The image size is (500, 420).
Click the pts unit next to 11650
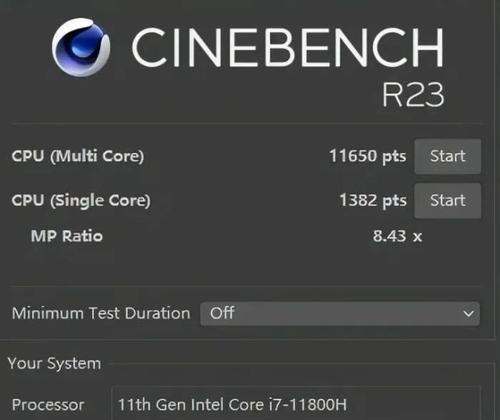tap(394, 157)
